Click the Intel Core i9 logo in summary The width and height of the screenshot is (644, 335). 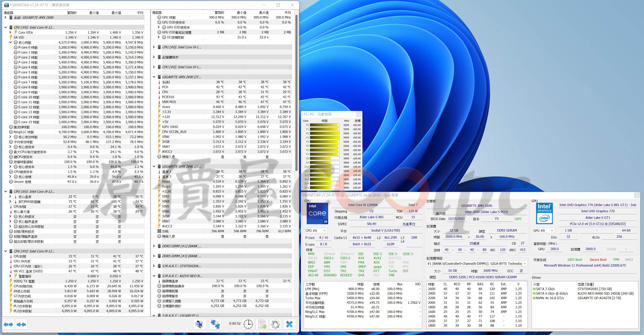coord(317,214)
